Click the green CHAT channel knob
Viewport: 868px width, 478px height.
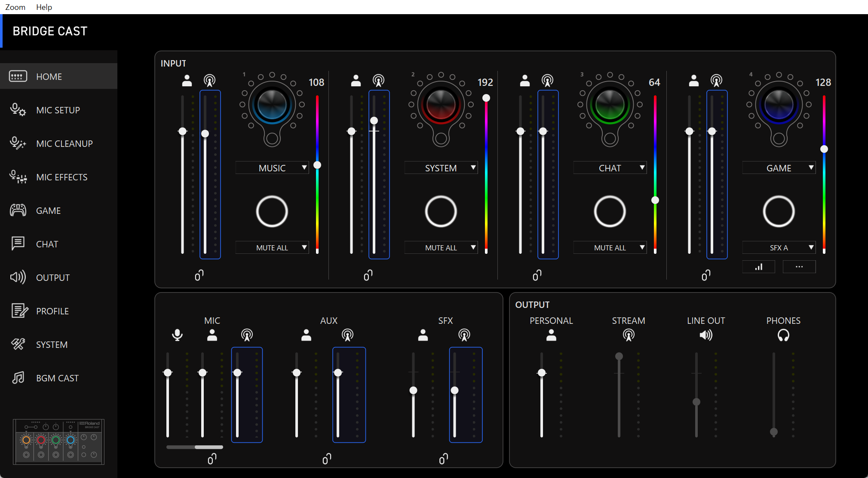610,104
